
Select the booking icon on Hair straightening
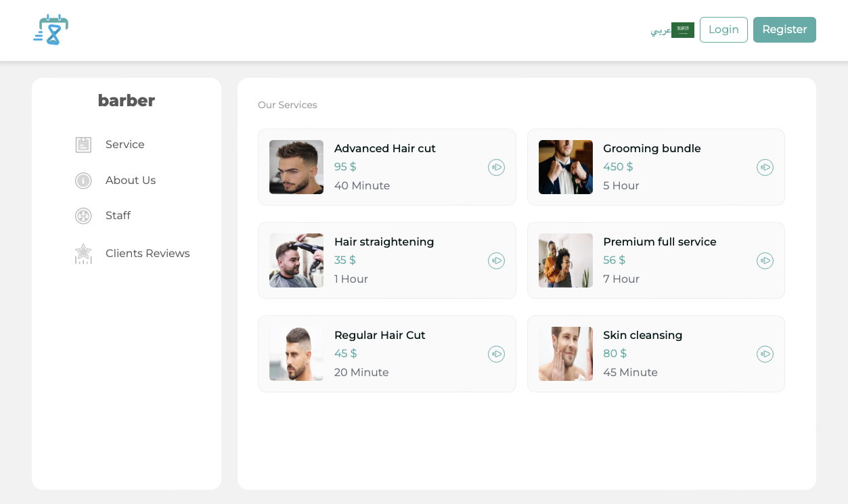[496, 260]
